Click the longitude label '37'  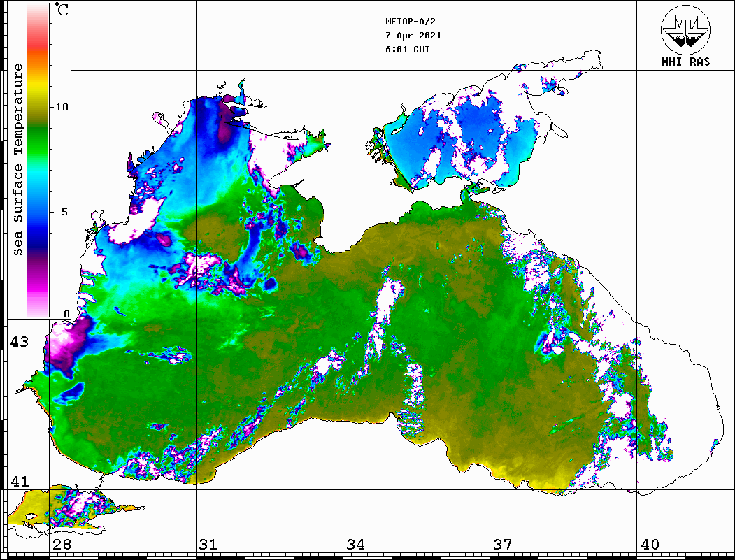click(x=503, y=544)
